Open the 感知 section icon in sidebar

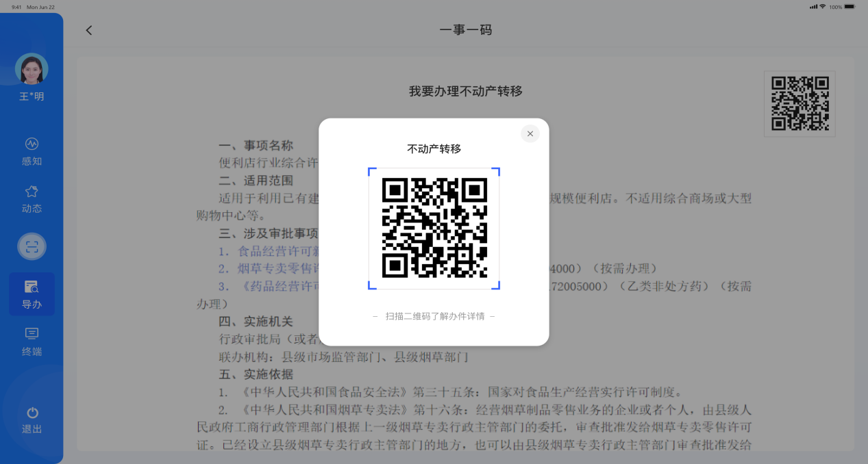(x=32, y=144)
